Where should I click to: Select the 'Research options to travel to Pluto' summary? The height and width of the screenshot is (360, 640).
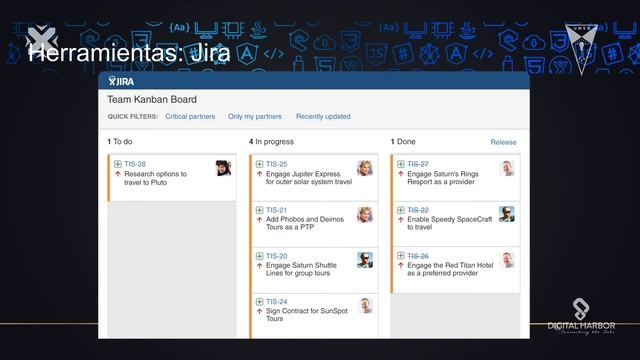156,178
